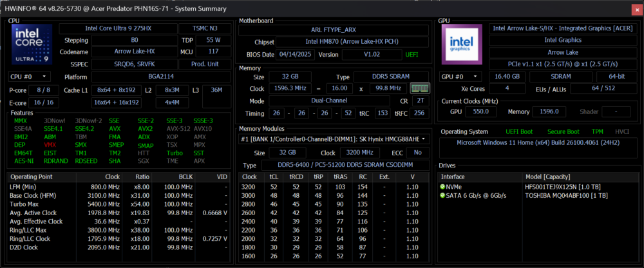Select the Turbo Max row
Screen dimensions: 644x268
[x=118, y=204]
